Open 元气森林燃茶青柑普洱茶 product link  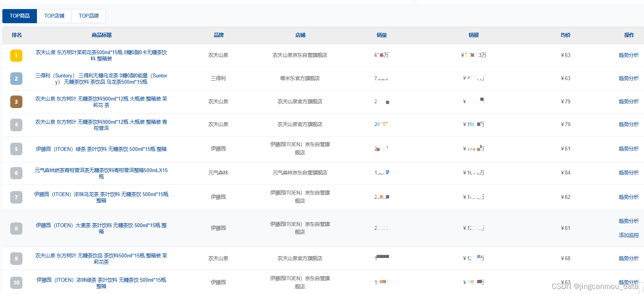[x=101, y=173]
